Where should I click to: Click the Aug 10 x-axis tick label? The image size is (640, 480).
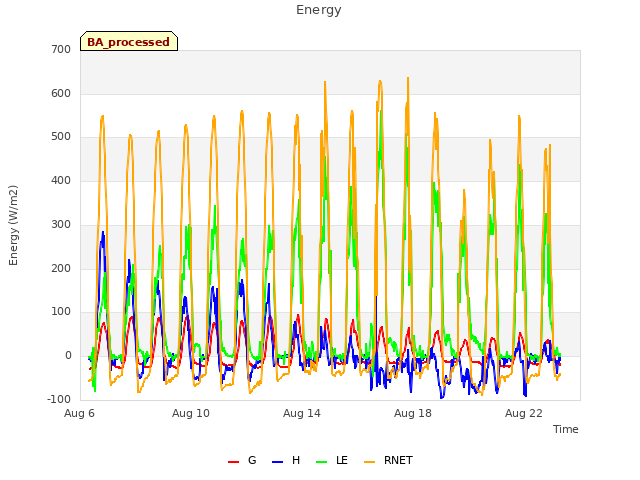click(x=191, y=413)
